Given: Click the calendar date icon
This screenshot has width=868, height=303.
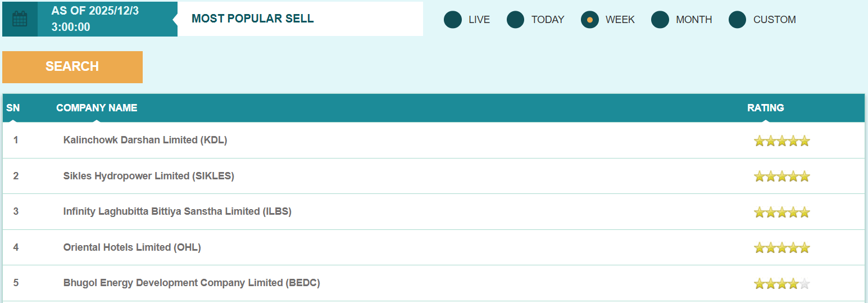Looking at the screenshot, I should click(x=20, y=19).
